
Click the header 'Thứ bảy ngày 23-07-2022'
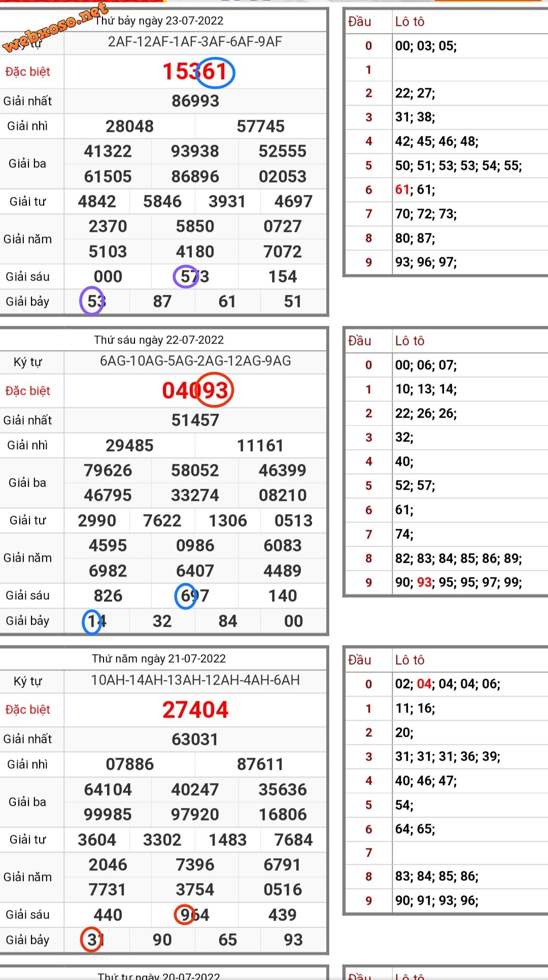(159, 21)
